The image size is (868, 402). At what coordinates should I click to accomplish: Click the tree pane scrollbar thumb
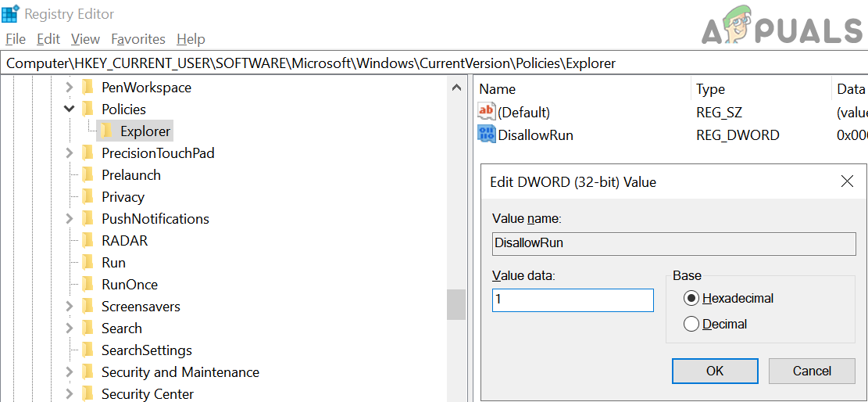click(456, 304)
